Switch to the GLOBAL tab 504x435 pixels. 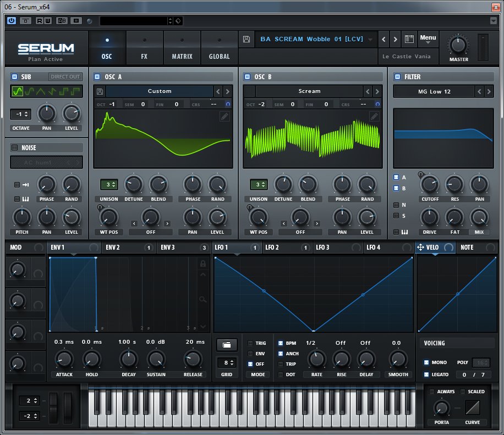(219, 48)
